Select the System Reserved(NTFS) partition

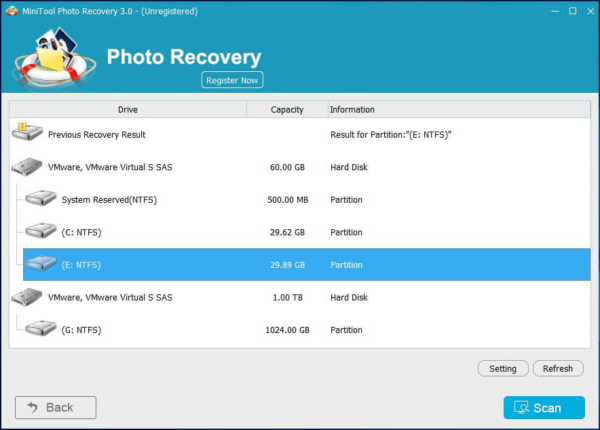coord(307,200)
